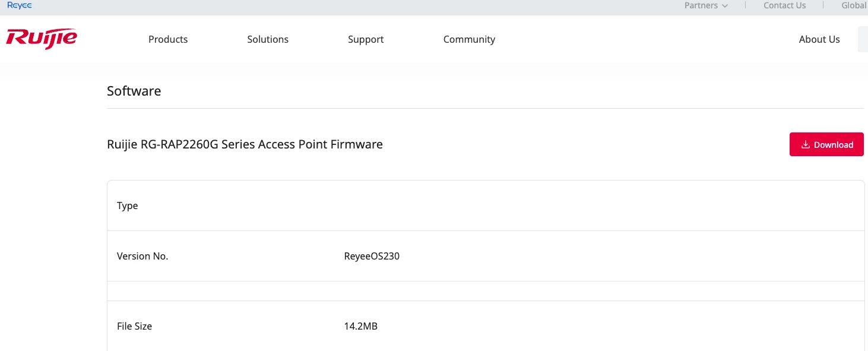The width and height of the screenshot is (868, 351).
Task: Open the Community menu
Action: click(469, 39)
